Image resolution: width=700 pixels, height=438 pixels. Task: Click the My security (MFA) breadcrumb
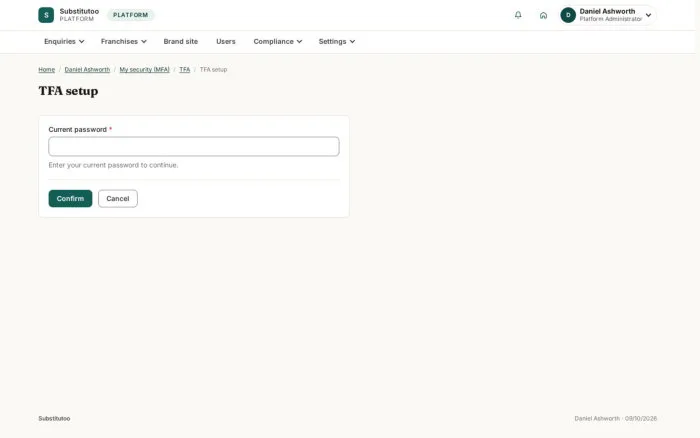pos(144,70)
